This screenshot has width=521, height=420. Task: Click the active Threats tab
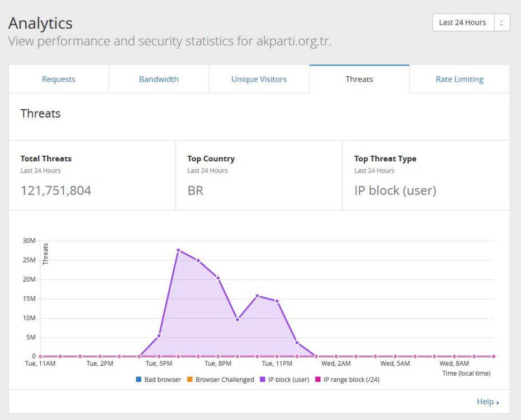(x=359, y=79)
